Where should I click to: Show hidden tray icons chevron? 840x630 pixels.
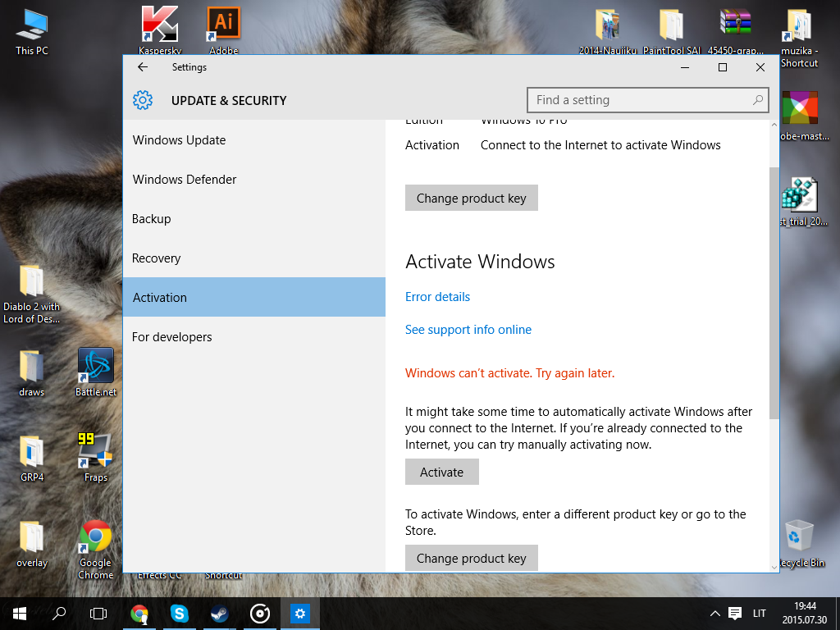click(714, 614)
